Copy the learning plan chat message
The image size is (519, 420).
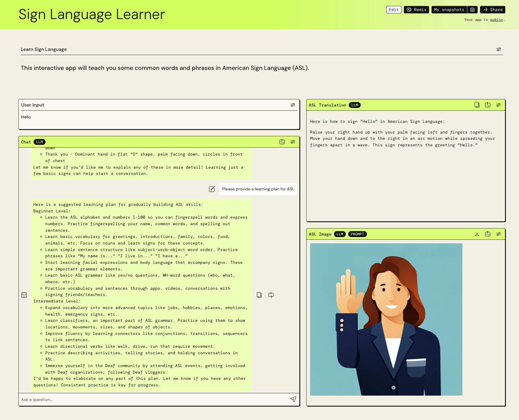(x=259, y=295)
